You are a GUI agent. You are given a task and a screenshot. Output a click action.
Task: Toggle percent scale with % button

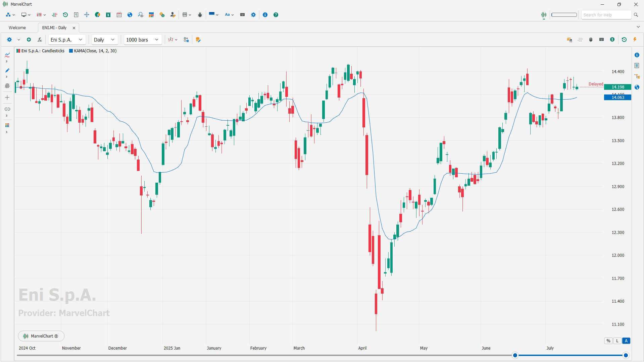608,341
